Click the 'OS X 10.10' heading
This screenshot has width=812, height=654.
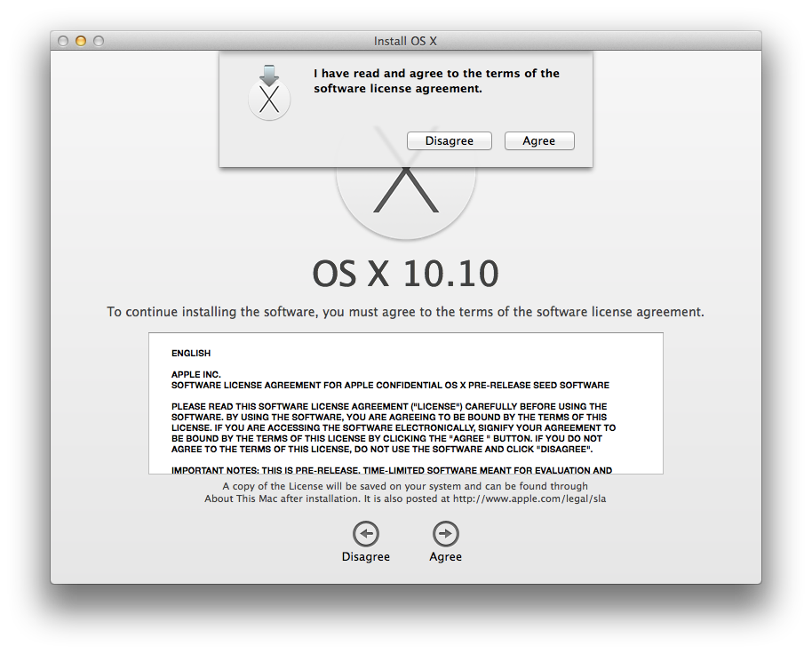pyautogui.click(x=405, y=274)
